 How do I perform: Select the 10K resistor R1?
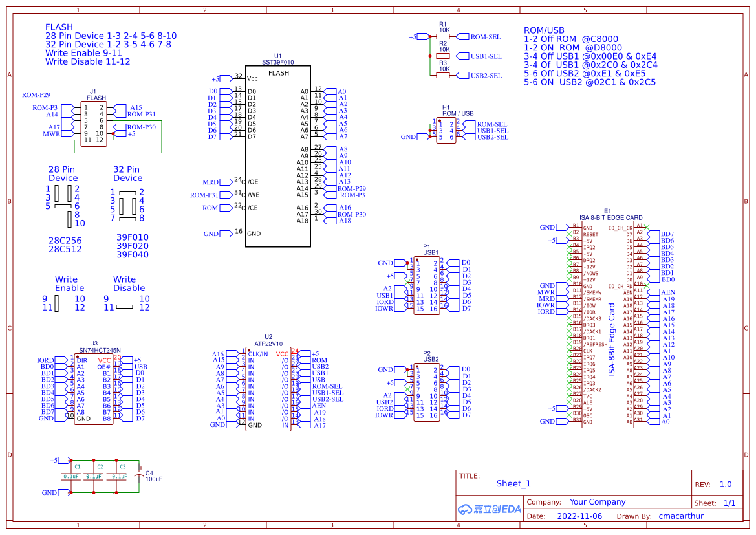click(443, 36)
